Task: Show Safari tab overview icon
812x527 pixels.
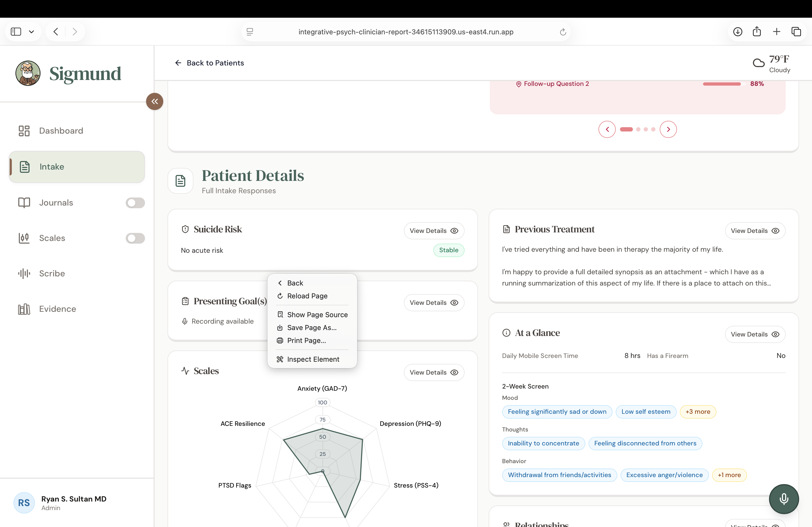Action: coord(796,32)
